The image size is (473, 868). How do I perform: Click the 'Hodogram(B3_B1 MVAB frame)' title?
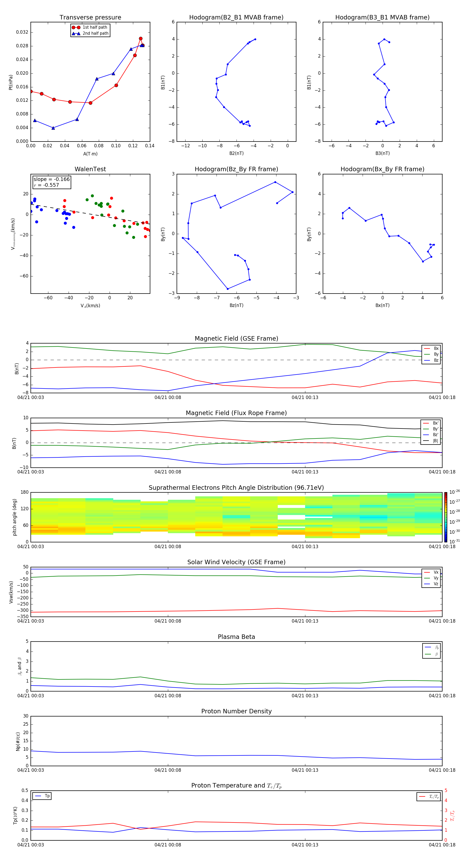[382, 18]
